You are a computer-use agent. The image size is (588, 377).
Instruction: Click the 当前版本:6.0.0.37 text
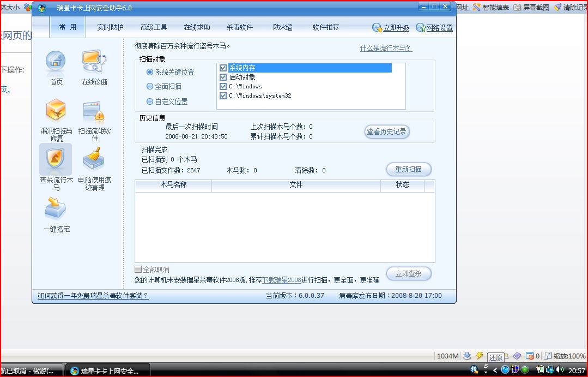point(295,296)
